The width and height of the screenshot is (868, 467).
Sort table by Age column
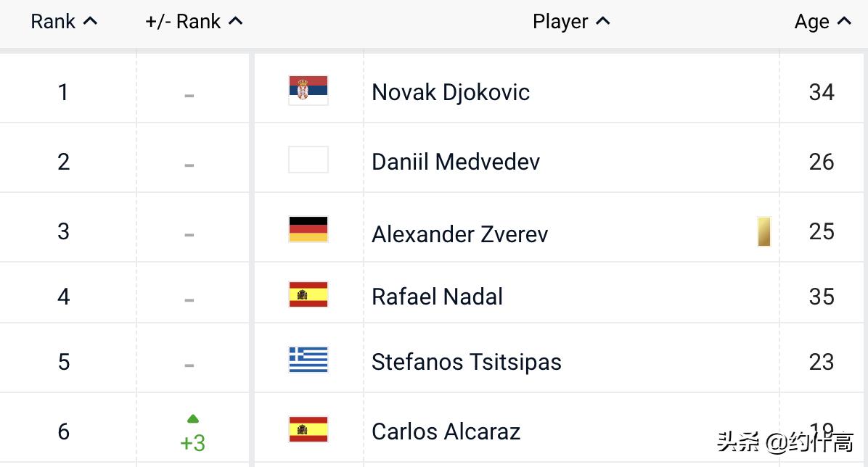822,22
